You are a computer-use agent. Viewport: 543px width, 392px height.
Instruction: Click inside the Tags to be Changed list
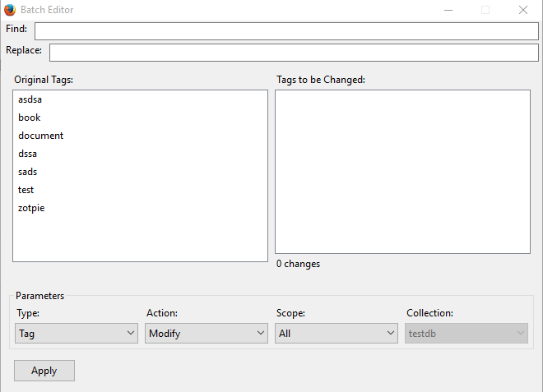click(402, 172)
